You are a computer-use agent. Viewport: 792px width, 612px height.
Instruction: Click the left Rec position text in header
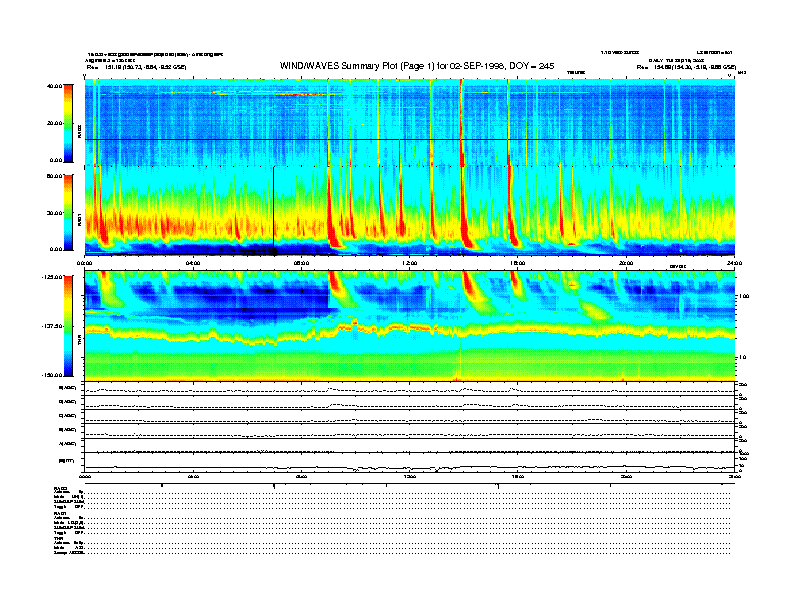coord(136,67)
